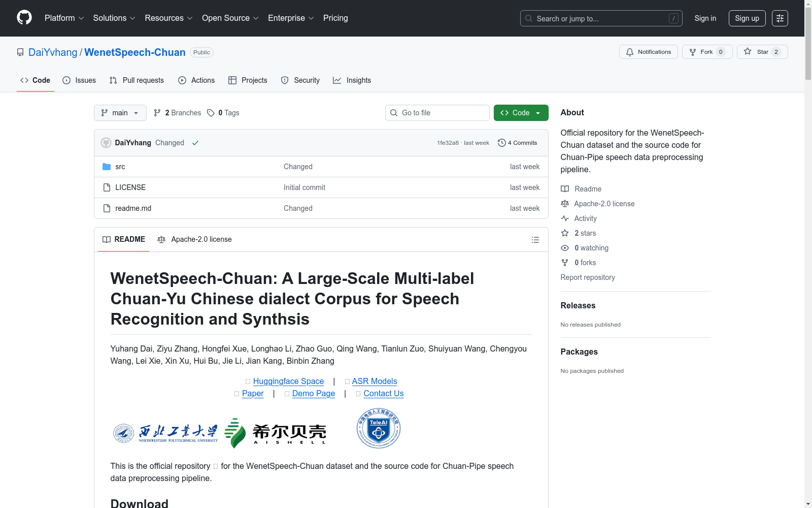Open the src folder
Screen dimensions: 812x508
120,167
